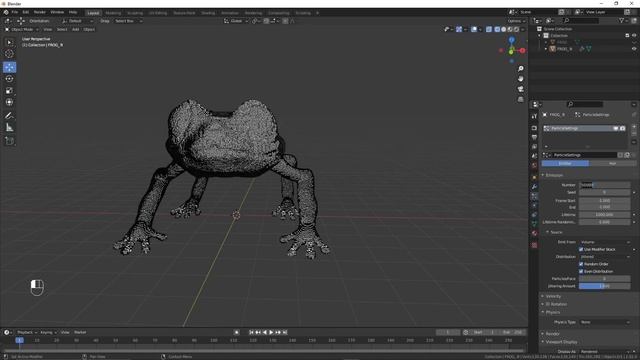The image size is (640, 360).
Task: Click the emission Number field
Action: (605, 185)
